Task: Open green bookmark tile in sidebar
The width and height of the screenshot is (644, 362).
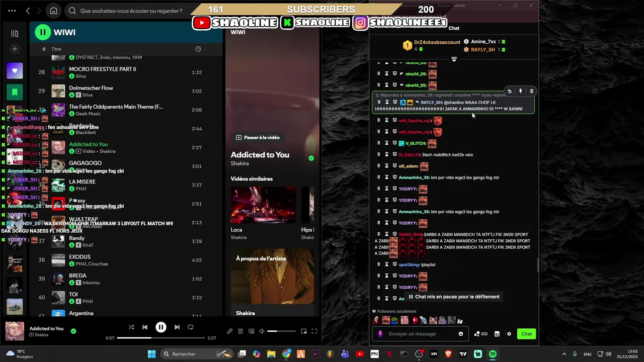Action: pyautogui.click(x=15, y=92)
